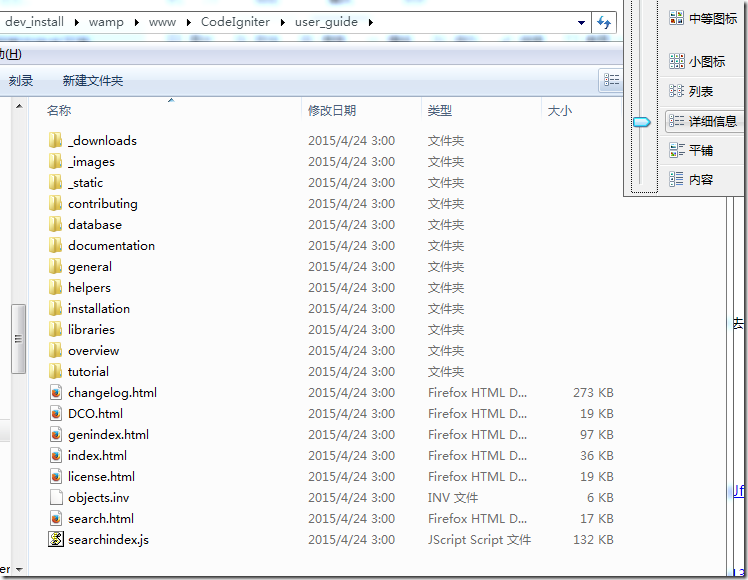Select the index.html file name

click(x=97, y=456)
